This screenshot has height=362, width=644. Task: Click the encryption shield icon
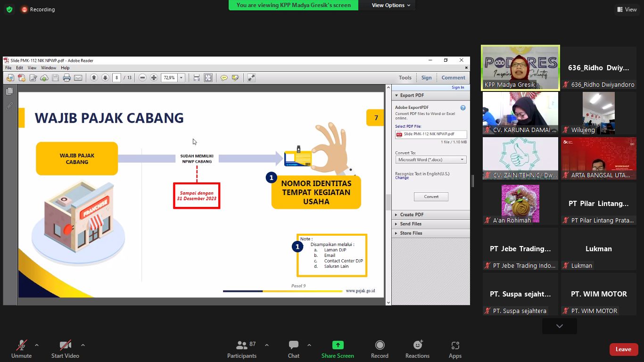click(x=9, y=9)
